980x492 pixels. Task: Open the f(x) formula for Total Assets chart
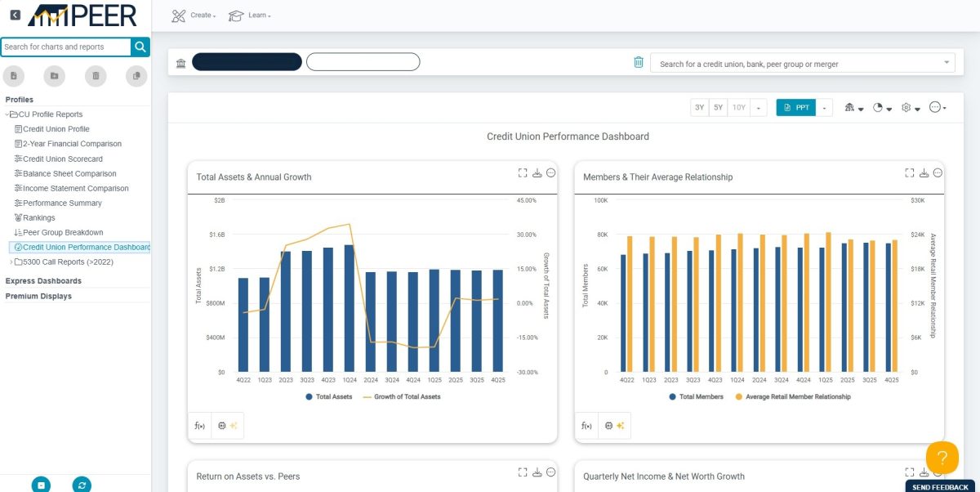(199, 426)
